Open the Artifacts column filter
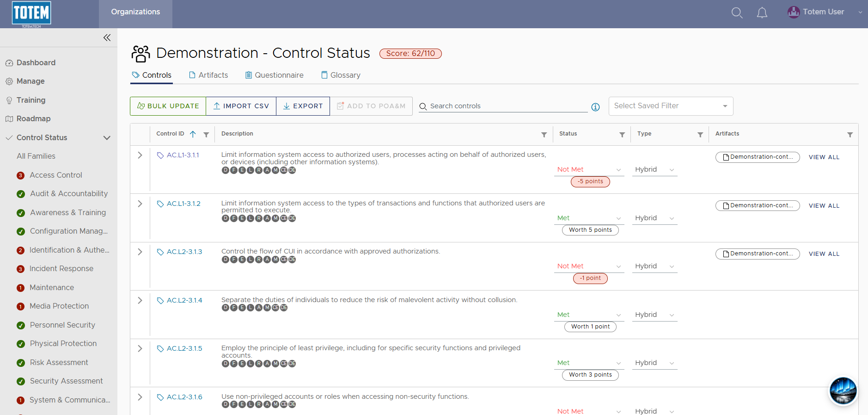Image resolution: width=868 pixels, height=415 pixels. 850,135
